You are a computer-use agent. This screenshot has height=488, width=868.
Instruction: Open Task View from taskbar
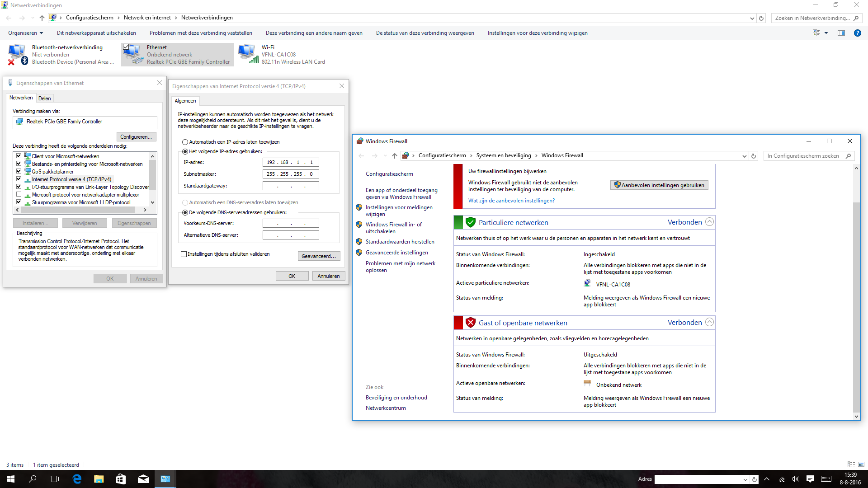click(x=54, y=479)
